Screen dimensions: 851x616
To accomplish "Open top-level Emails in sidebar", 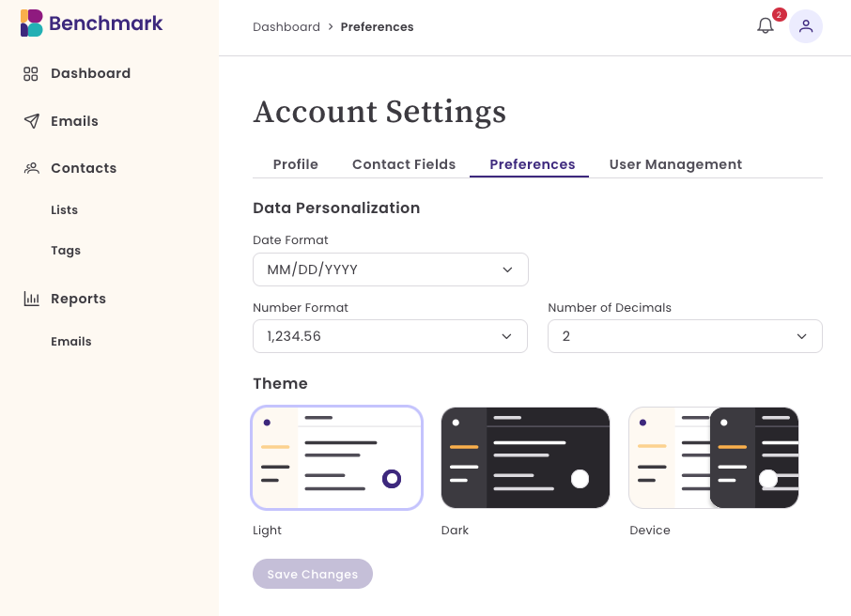I will point(74,121).
